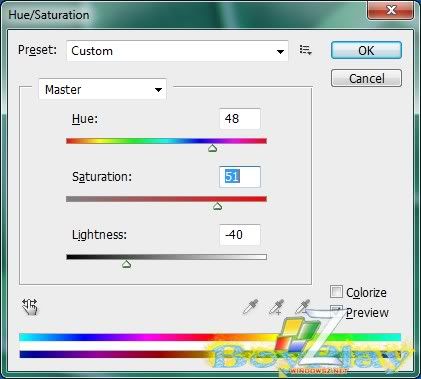Click the Cancel button

[x=366, y=78]
